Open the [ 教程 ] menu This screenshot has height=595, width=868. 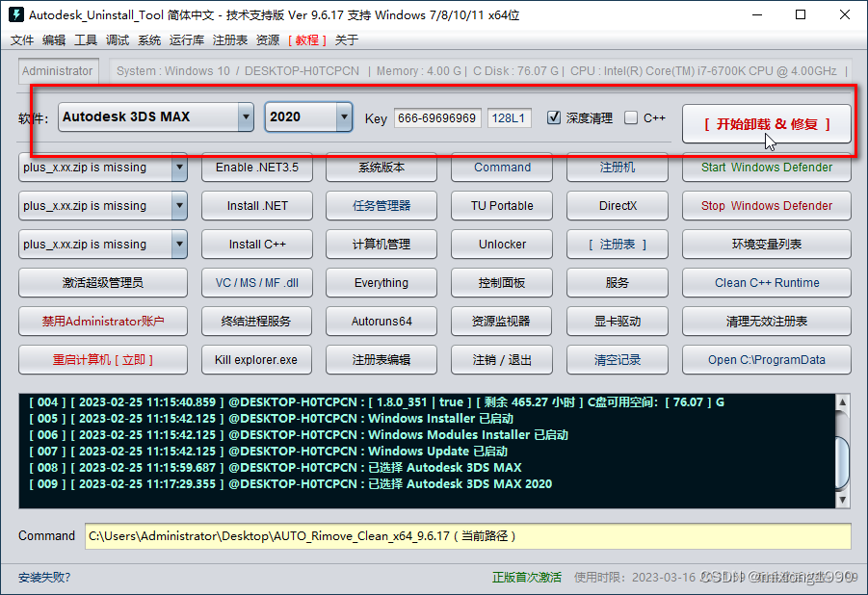[307, 39]
